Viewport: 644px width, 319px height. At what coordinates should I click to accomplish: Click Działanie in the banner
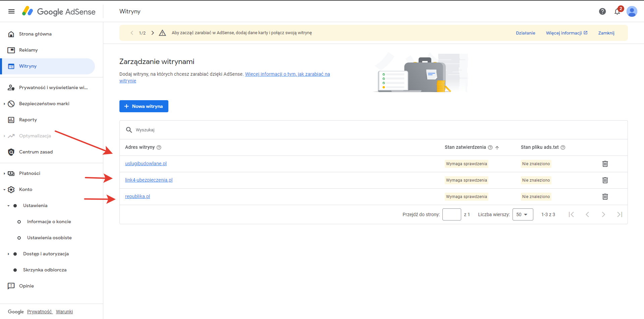[526, 33]
